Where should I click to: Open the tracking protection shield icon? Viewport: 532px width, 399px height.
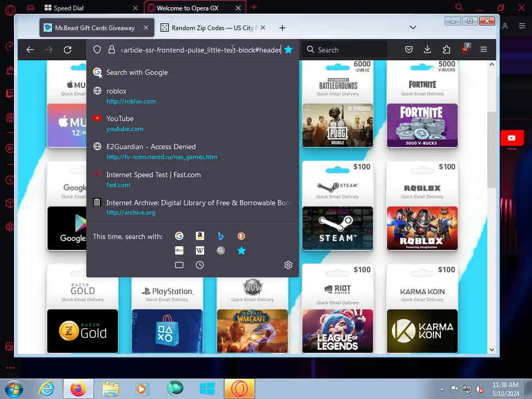(x=97, y=49)
